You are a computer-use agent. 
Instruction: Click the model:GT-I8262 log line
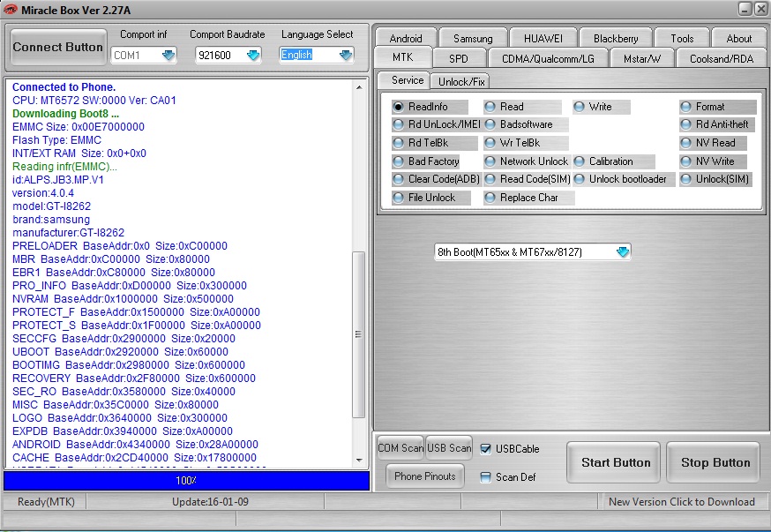52,206
